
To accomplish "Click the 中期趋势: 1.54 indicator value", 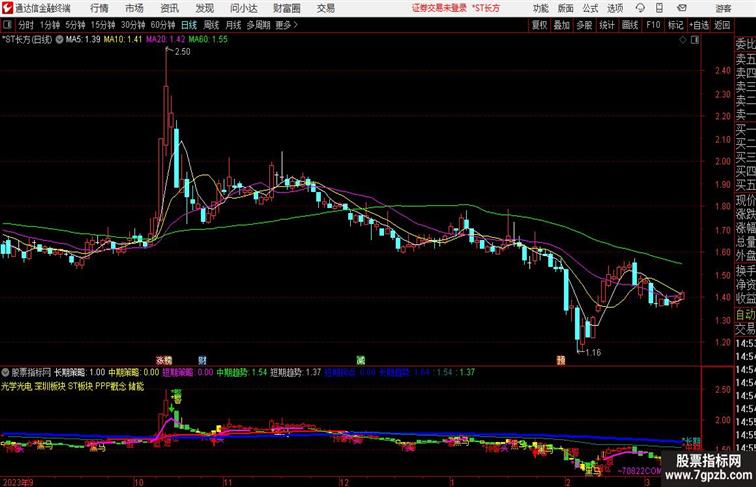I will 242,372.
